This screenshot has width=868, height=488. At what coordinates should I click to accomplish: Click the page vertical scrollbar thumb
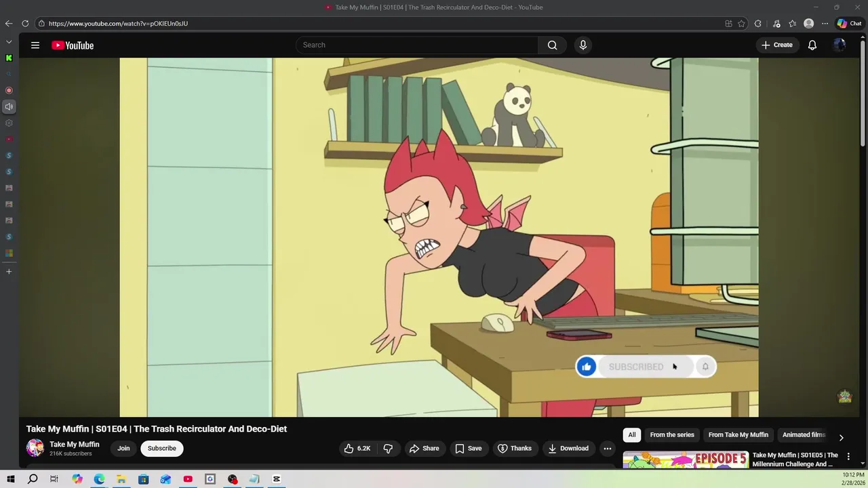(x=863, y=95)
